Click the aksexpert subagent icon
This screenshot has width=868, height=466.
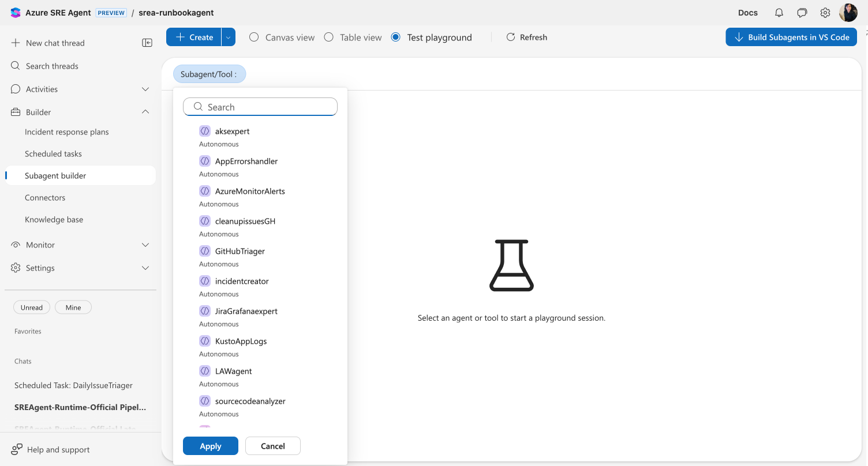pyautogui.click(x=204, y=131)
